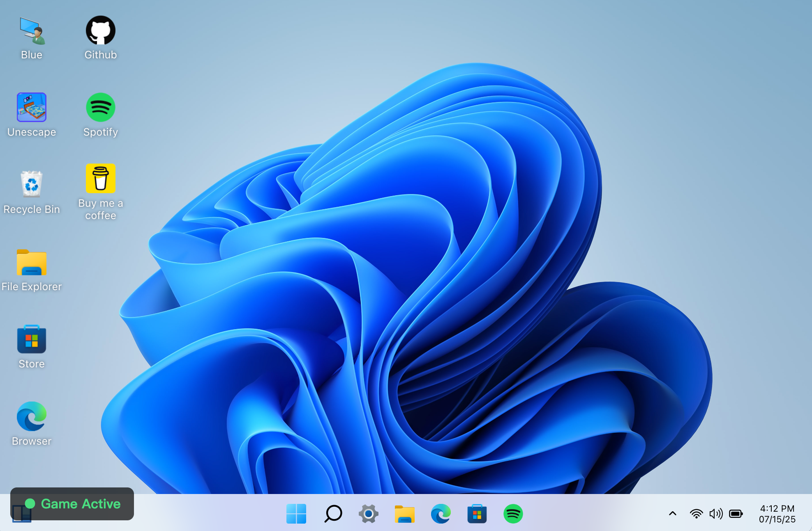Select the 'File Explorer' label text
Screen dimensions: 812x531
tap(32, 286)
